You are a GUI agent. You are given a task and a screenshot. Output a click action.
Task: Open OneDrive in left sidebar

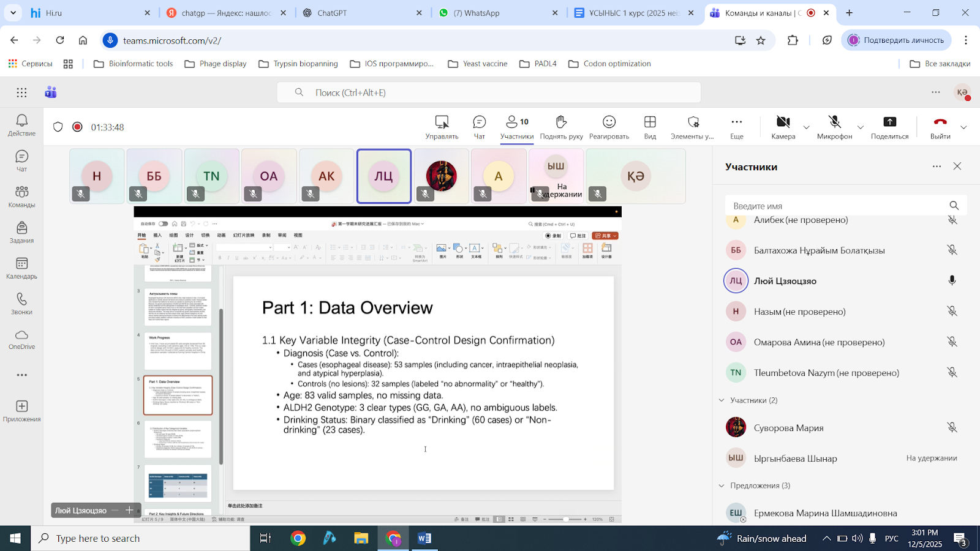[21, 339]
